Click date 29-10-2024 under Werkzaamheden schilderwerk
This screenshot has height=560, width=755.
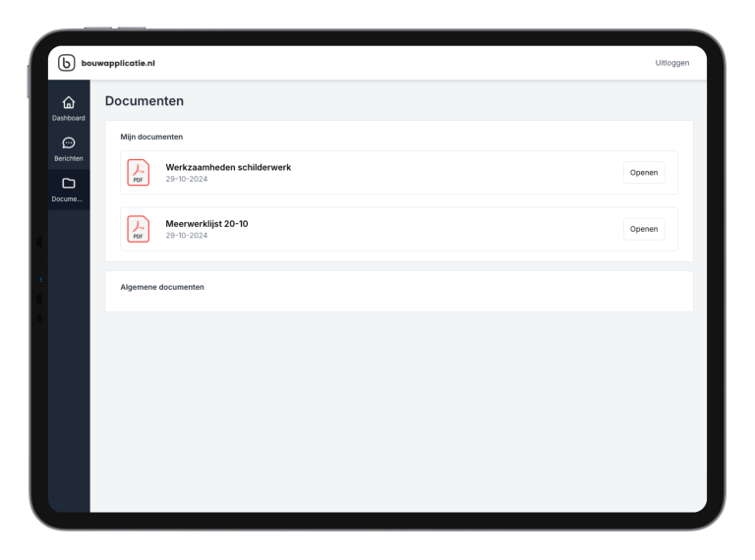(x=187, y=179)
